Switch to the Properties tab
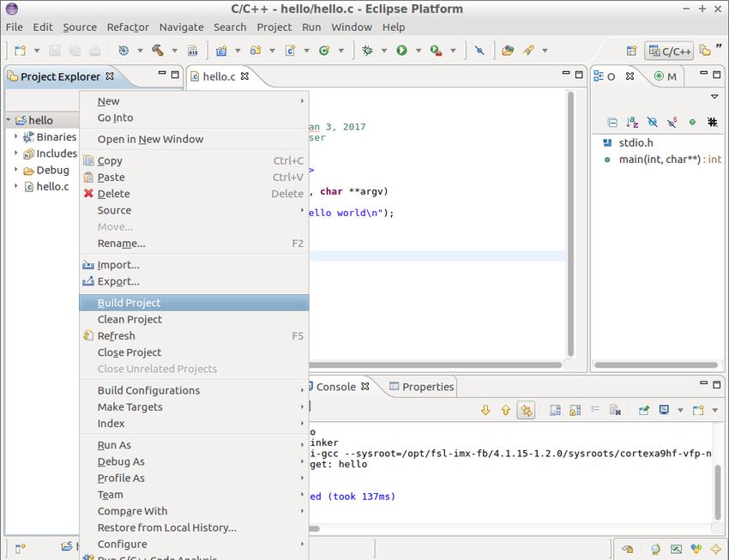This screenshot has height=560, width=729. [x=422, y=387]
